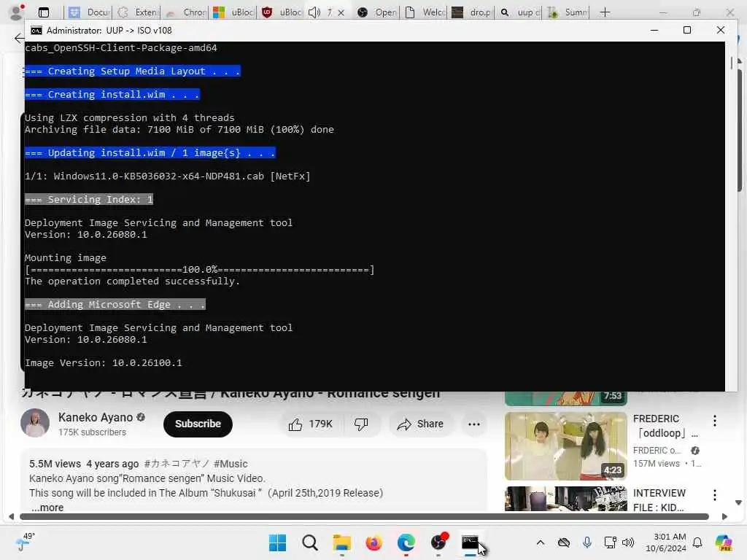This screenshot has width=747, height=560.
Task: Share the YouTube video
Action: click(420, 424)
